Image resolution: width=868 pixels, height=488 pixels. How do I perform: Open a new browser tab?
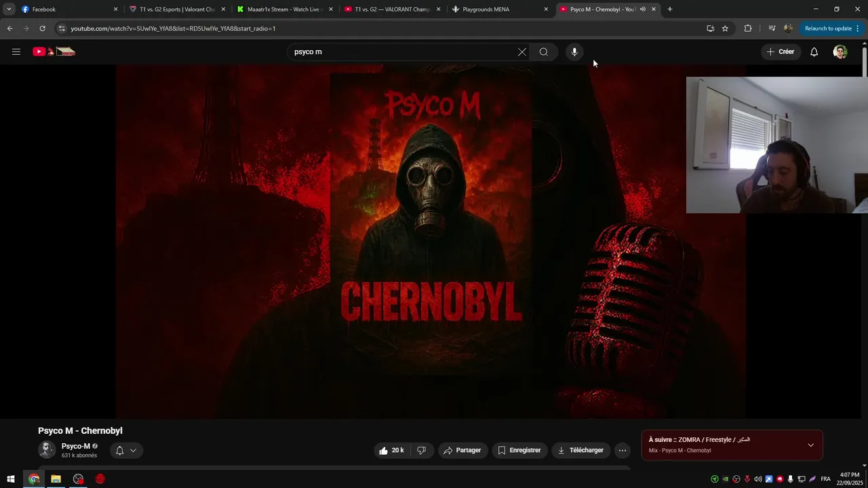[670, 9]
